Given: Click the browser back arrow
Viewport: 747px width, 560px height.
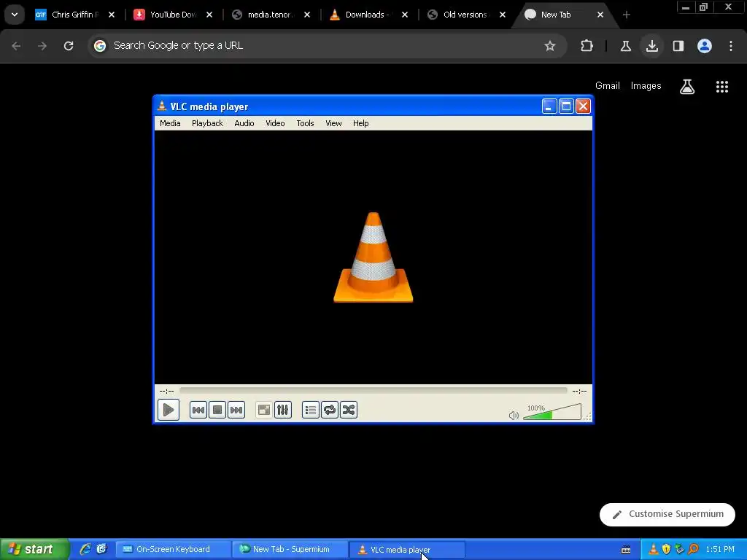Looking at the screenshot, I should (16, 46).
